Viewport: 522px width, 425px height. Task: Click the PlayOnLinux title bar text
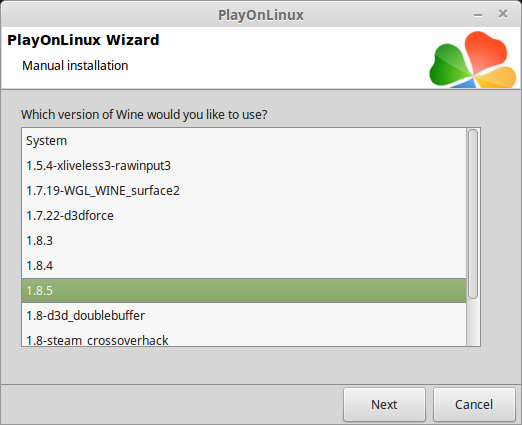click(x=261, y=15)
